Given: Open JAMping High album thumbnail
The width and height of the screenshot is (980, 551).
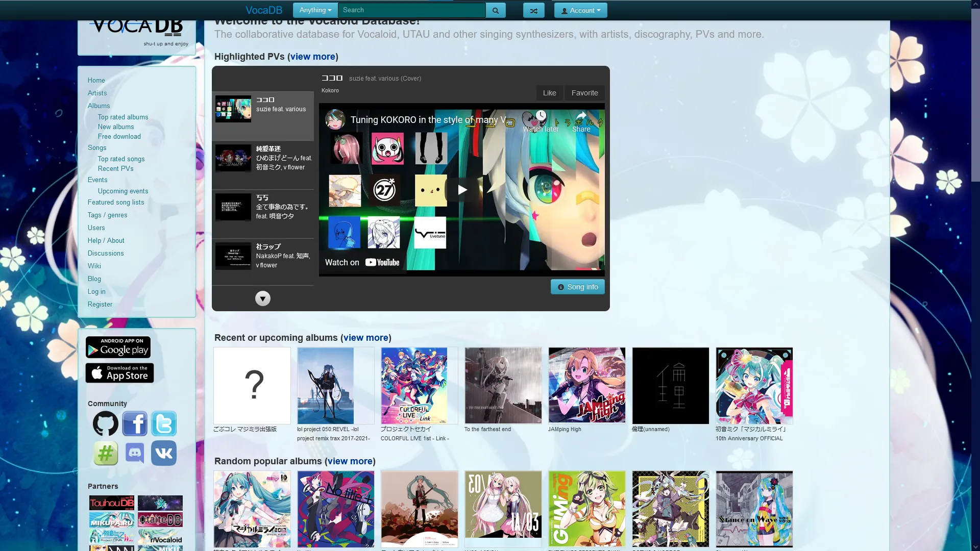Looking at the screenshot, I should tap(586, 386).
